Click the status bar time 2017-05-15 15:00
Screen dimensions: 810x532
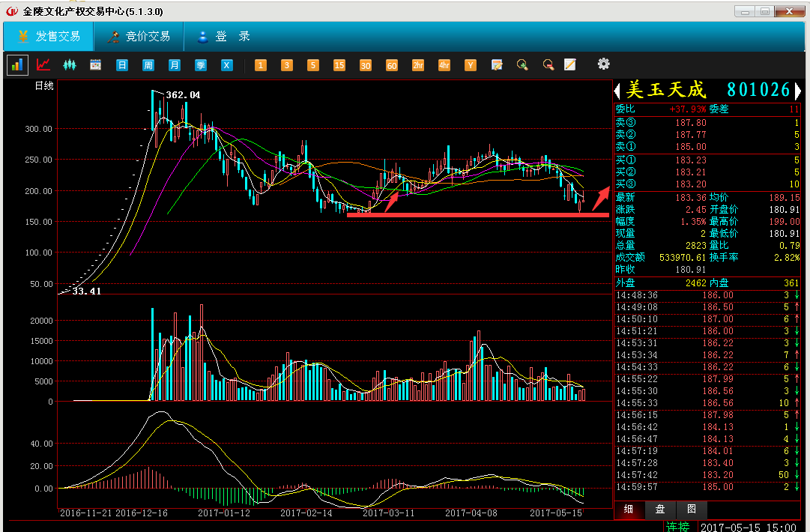pyautogui.click(x=749, y=528)
